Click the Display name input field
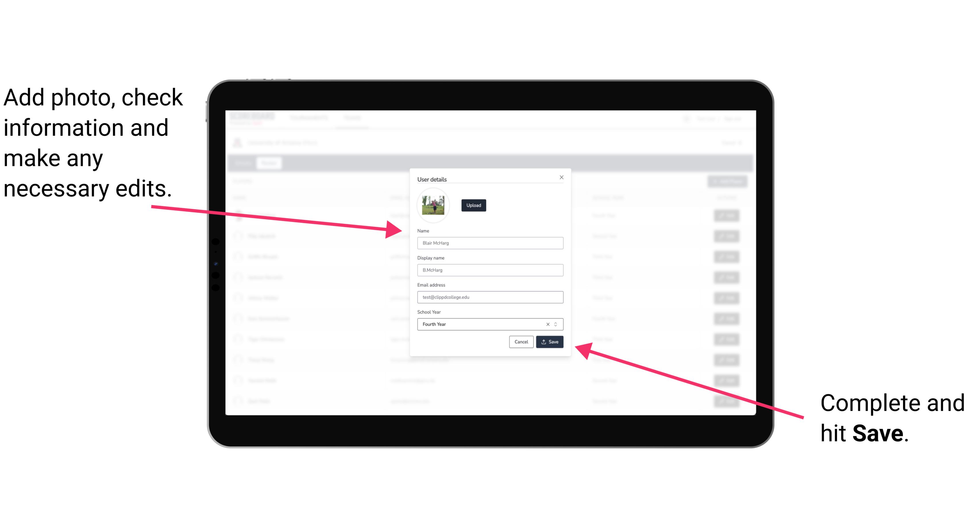The image size is (980, 527). tap(489, 270)
